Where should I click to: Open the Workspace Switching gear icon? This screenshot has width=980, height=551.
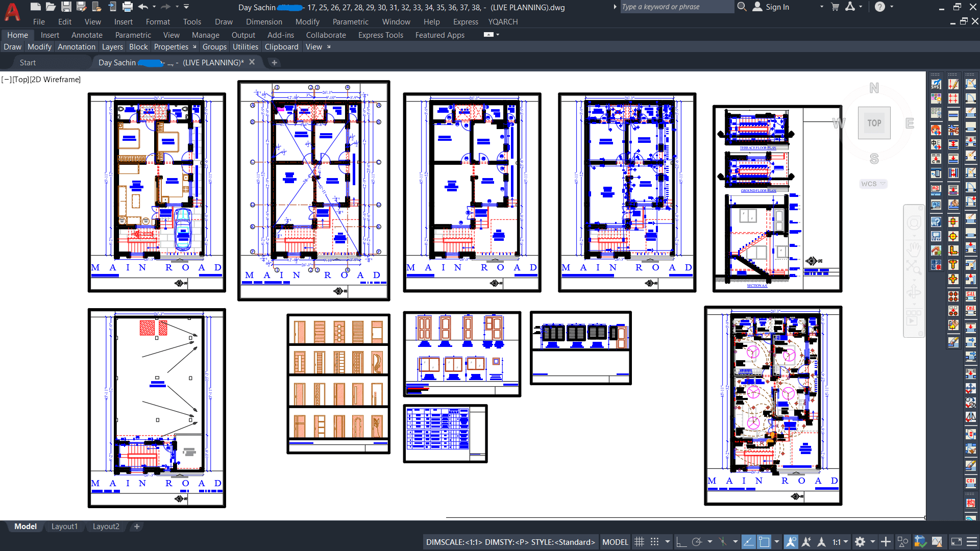pyautogui.click(x=860, y=542)
